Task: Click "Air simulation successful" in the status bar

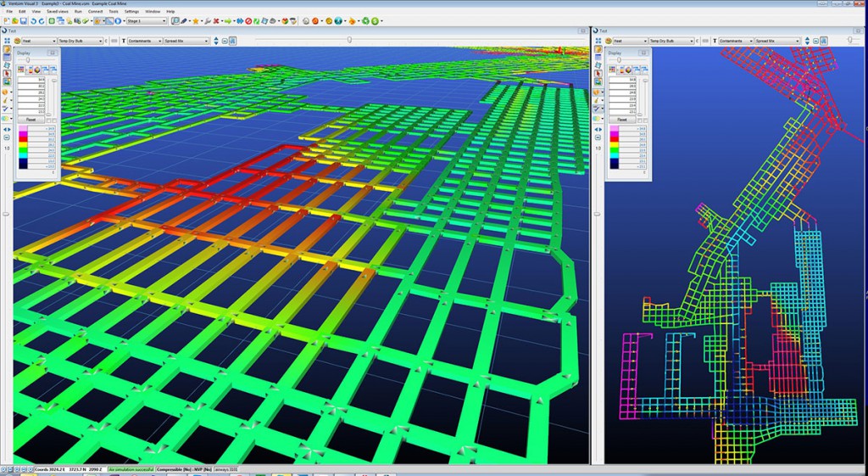Action: (131, 469)
